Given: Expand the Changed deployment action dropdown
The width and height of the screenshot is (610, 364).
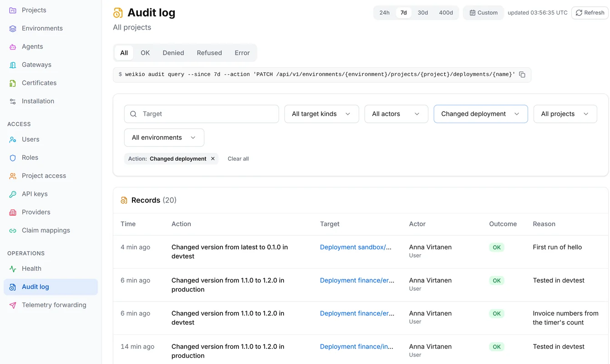Looking at the screenshot, I should point(481,114).
